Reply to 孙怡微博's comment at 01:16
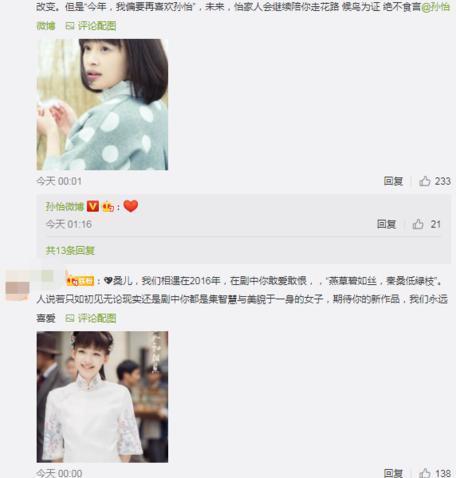The height and width of the screenshot is (478, 456). [386, 224]
